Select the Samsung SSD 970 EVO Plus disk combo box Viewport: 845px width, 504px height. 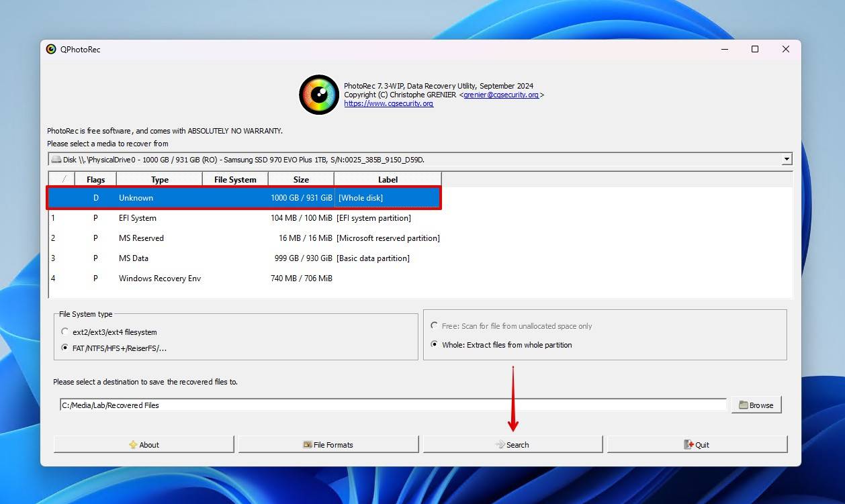(x=420, y=159)
